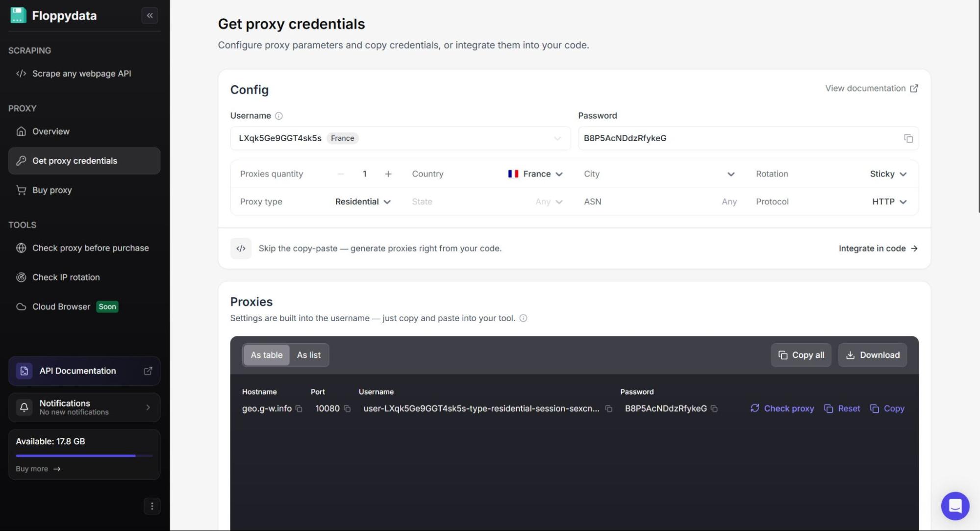Image resolution: width=980 pixels, height=531 pixels.
Task: Click the France tag in username field
Action: click(342, 138)
